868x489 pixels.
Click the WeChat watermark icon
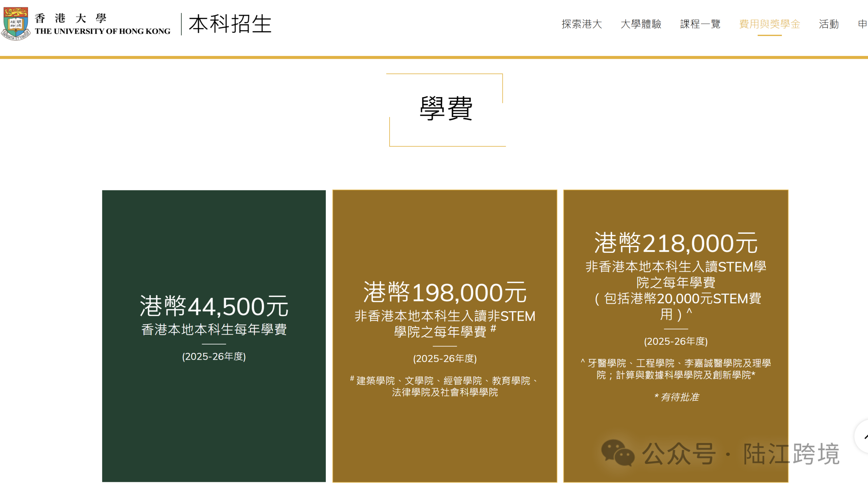(x=617, y=453)
